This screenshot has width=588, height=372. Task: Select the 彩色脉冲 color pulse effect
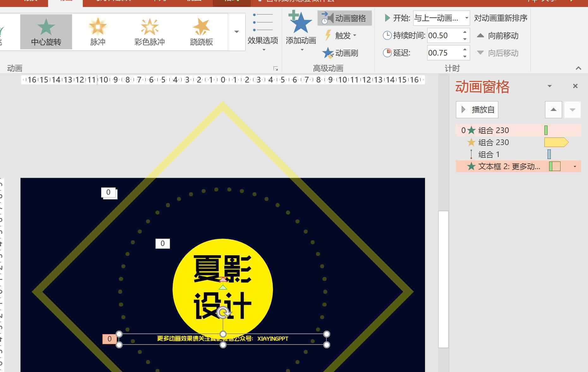pyautogui.click(x=149, y=32)
